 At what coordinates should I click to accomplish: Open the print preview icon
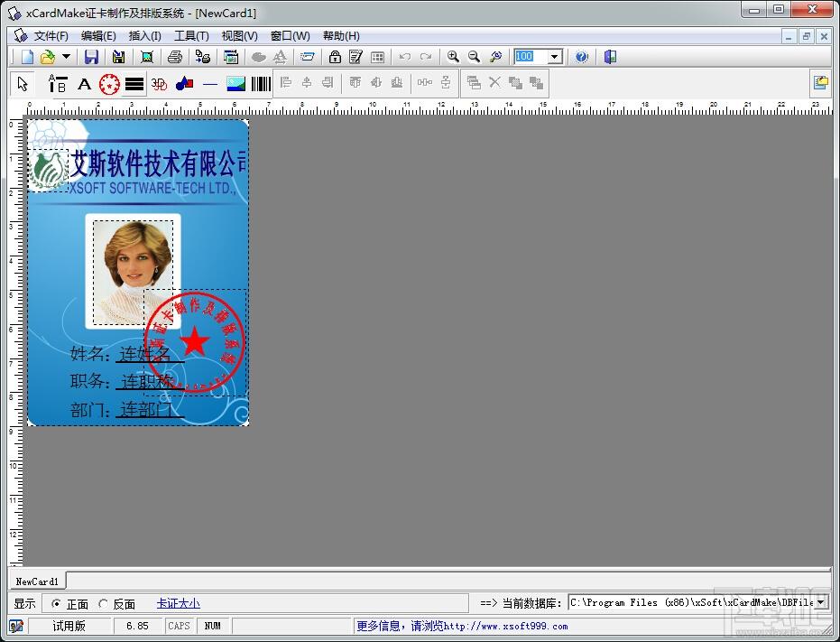point(231,57)
